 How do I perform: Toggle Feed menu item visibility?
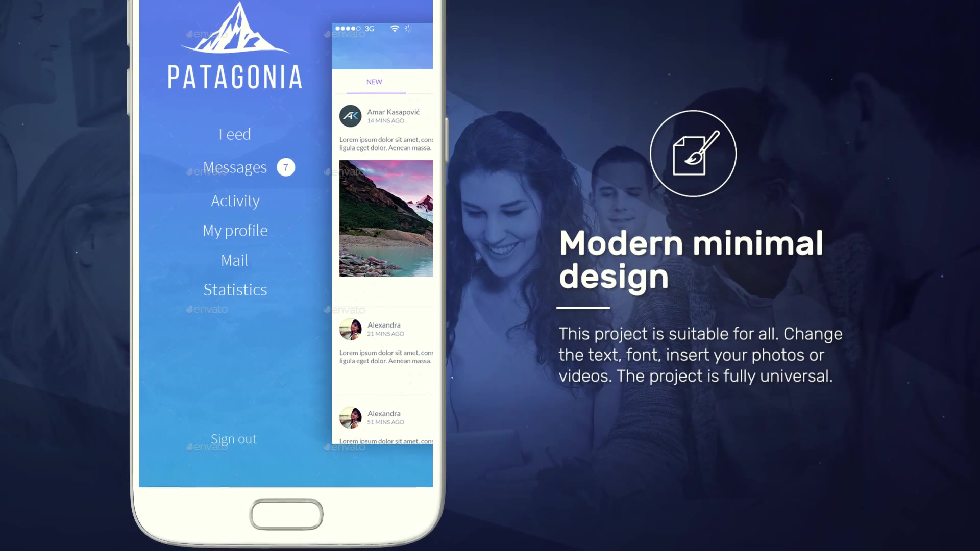tap(234, 133)
